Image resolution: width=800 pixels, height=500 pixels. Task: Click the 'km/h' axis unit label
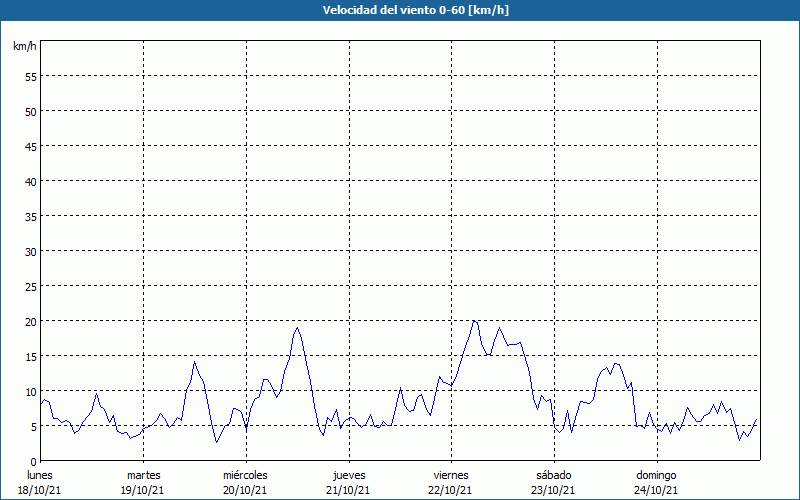coord(24,46)
